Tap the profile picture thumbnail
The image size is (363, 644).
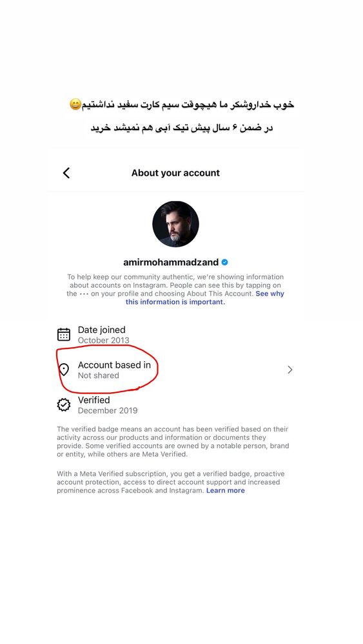coord(175,224)
